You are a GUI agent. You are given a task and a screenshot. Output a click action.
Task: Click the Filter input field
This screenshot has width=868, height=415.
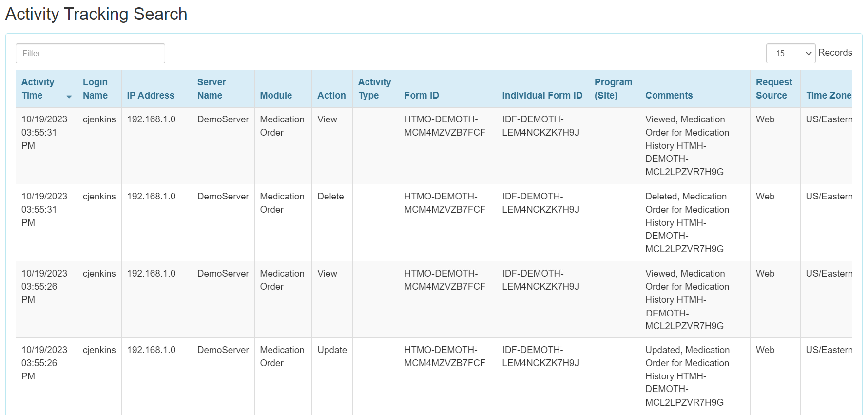90,53
